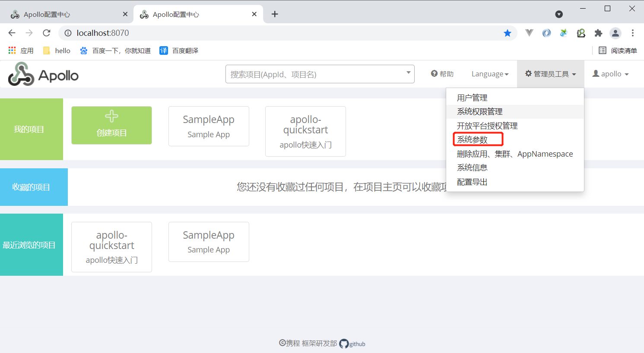Screen dimensions: 644x353
Task: Expand the Language dropdown
Action: 490,74
